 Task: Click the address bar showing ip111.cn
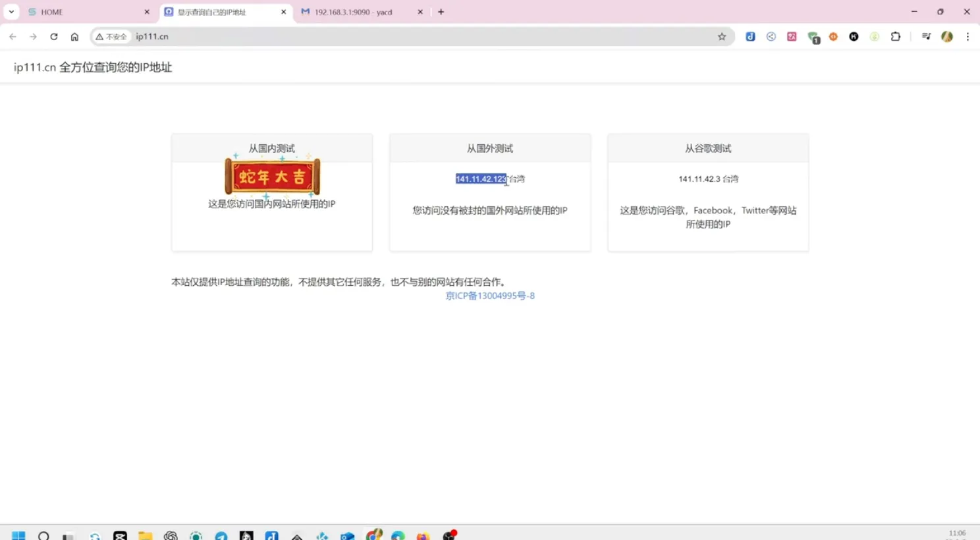pos(422,37)
